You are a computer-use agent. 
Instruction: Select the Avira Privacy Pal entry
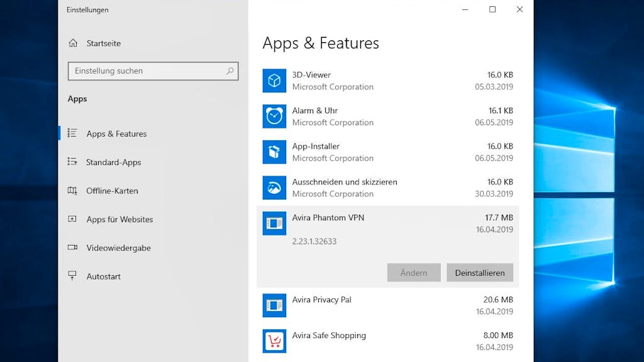387,305
